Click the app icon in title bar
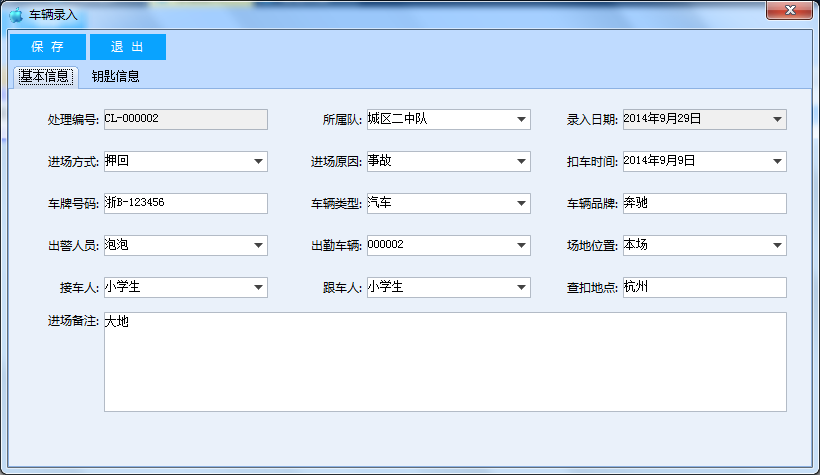Screen dimensions: 820x475 point(16,15)
